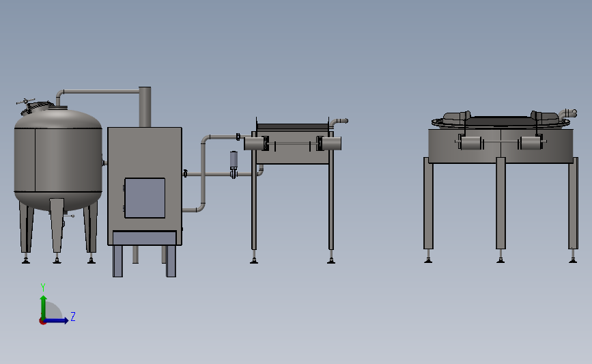This screenshot has width=592, height=364.
Task: Select the left motor cylinder on the middle table
Action: pos(256,144)
